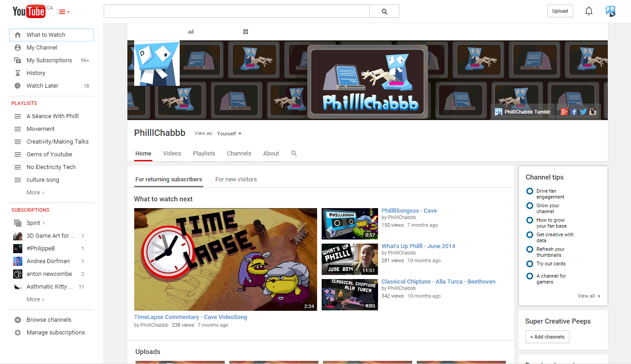Switch to the Channels tab
The width and height of the screenshot is (631, 364).
[239, 154]
